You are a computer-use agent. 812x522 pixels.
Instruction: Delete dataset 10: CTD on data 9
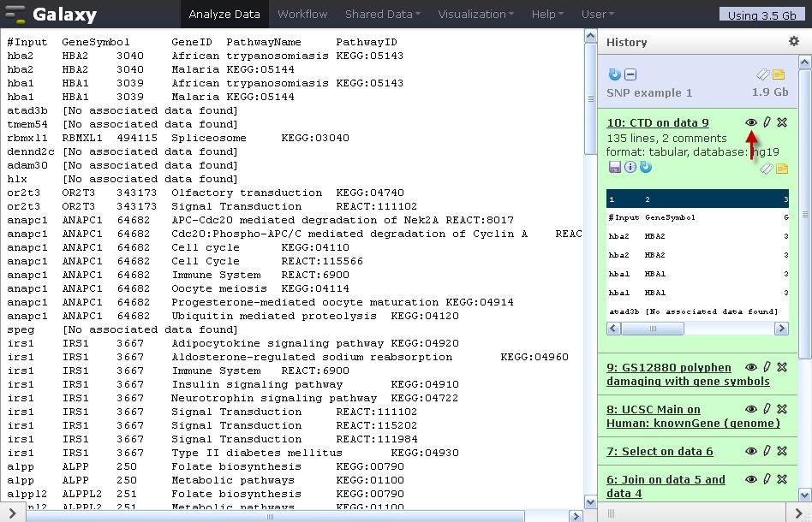pyautogui.click(x=782, y=122)
